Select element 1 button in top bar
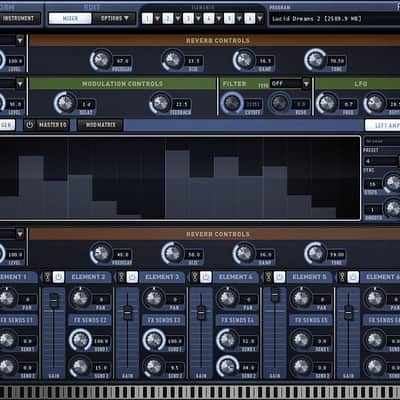This screenshot has width=400, height=400. coord(147,18)
